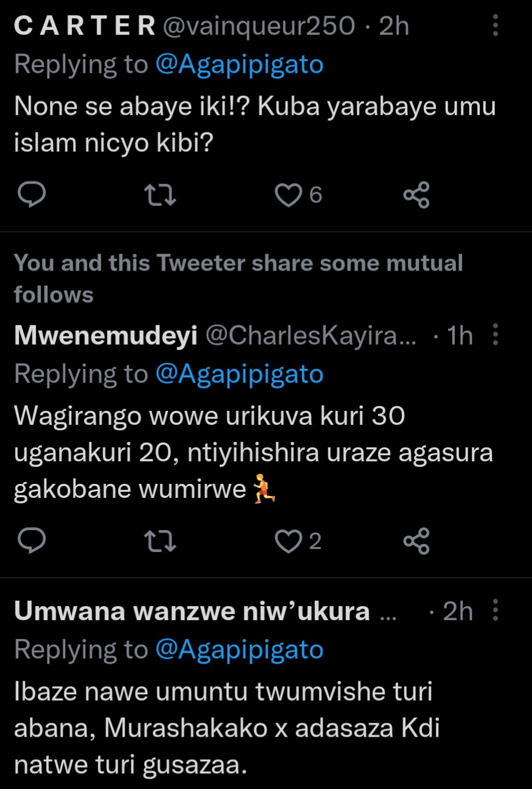Share CARTER's tweet

point(416,195)
